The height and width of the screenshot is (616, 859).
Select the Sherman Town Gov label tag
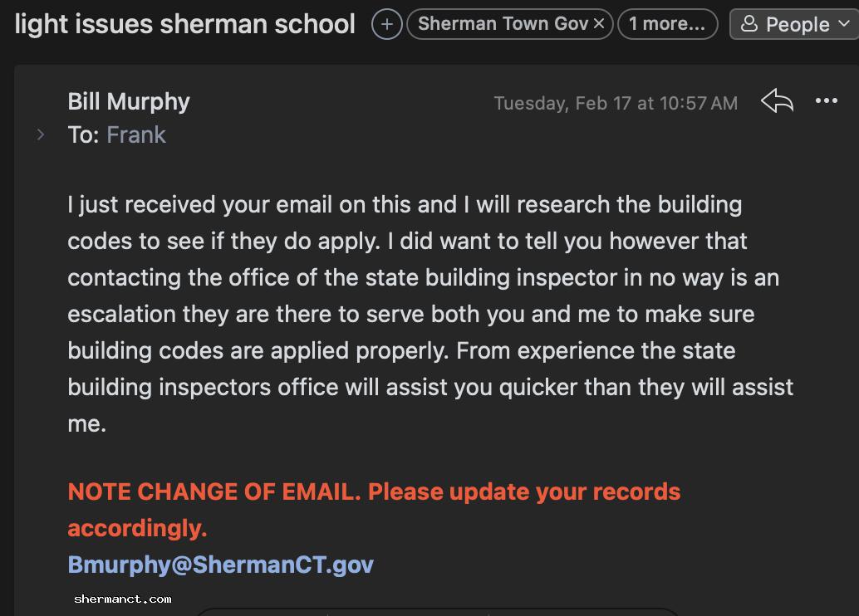[503, 24]
